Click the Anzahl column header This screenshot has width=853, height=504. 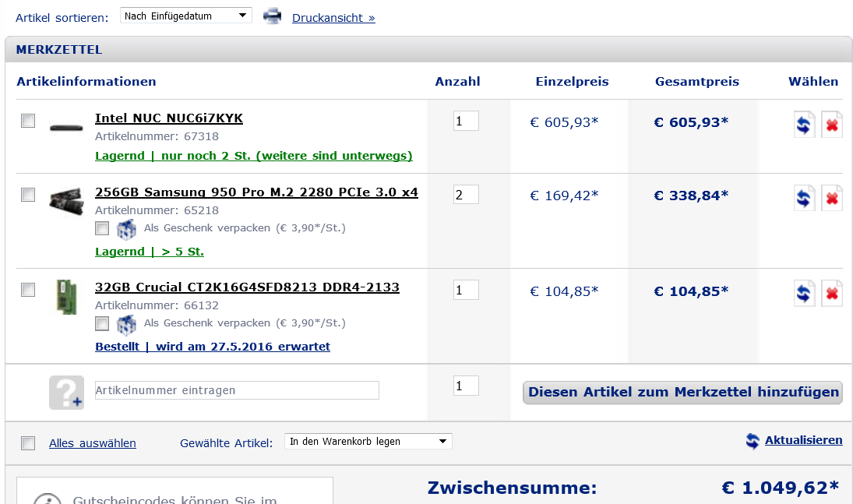pyautogui.click(x=457, y=82)
